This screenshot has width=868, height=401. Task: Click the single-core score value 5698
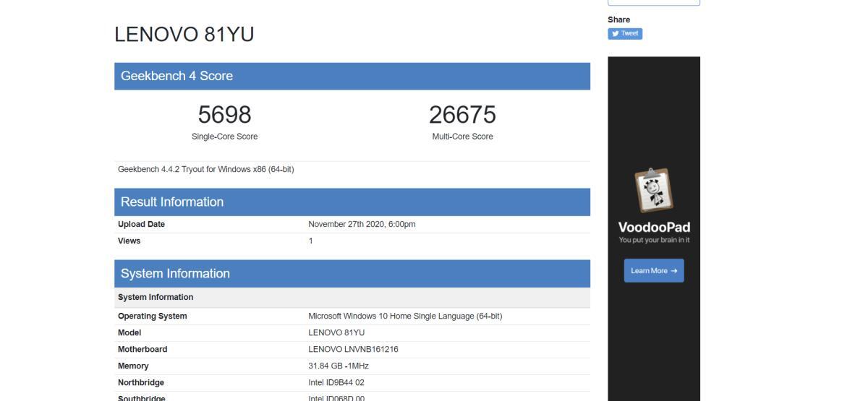[x=224, y=114]
